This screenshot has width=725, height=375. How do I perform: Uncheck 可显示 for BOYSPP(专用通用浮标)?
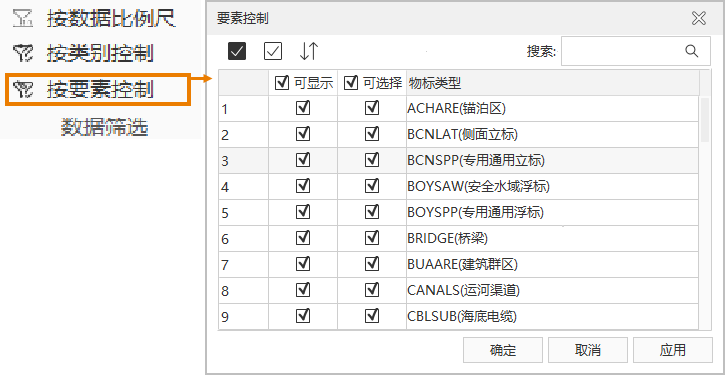[303, 212]
